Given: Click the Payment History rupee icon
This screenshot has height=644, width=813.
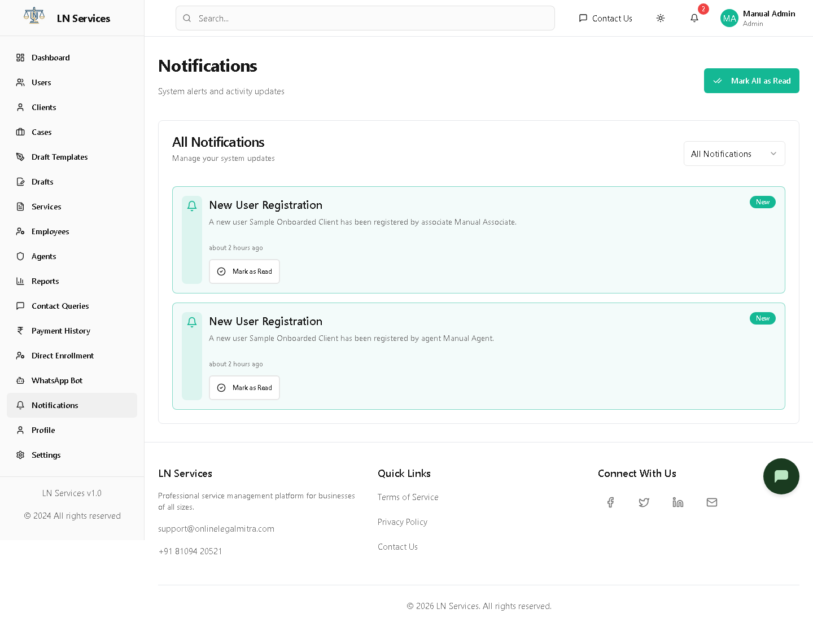Looking at the screenshot, I should [20, 331].
